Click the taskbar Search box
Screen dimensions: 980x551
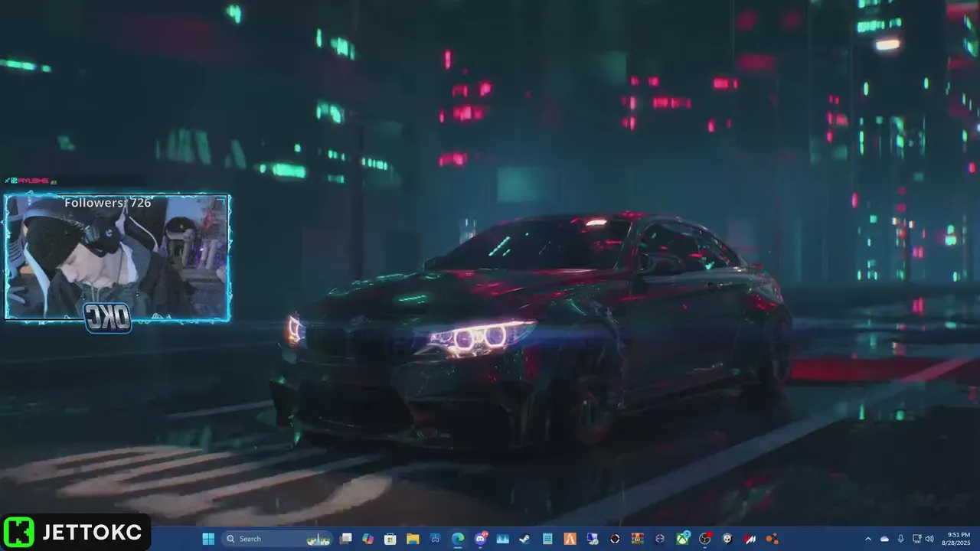tap(276, 539)
